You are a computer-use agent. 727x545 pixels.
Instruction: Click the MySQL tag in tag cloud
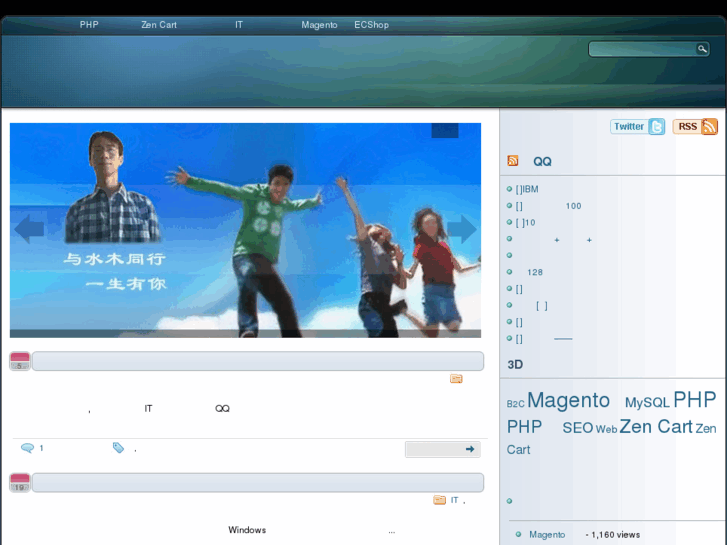point(647,403)
